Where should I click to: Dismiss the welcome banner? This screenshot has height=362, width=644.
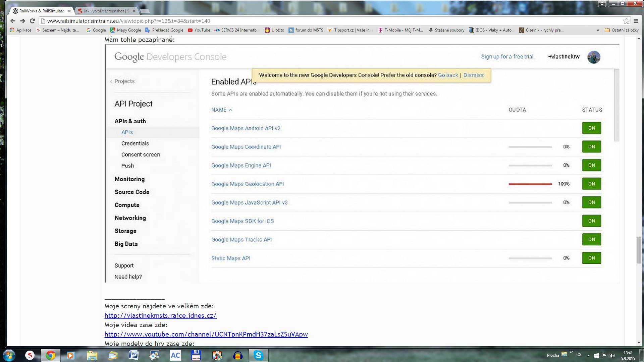point(473,75)
